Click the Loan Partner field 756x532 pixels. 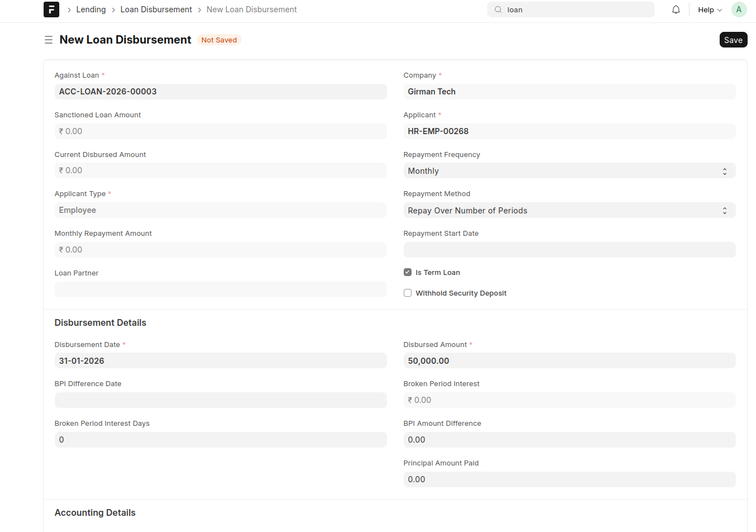pyautogui.click(x=220, y=289)
